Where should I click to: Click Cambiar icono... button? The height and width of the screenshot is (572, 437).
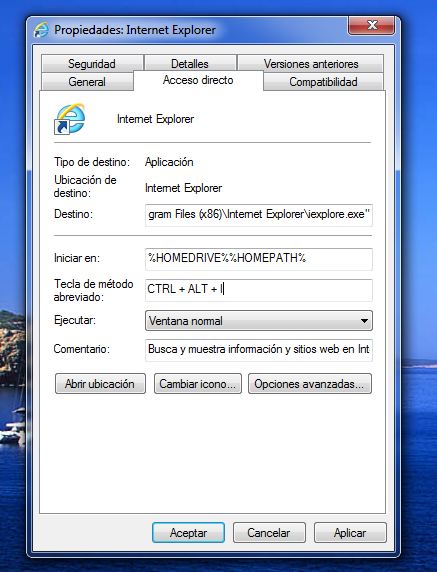click(198, 383)
